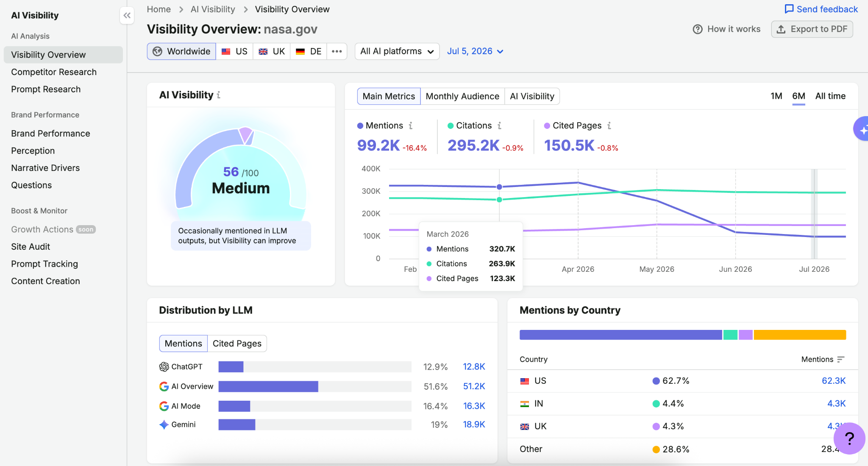This screenshot has width=868, height=466.
Task: Click the US flag in country table
Action: click(x=525, y=381)
